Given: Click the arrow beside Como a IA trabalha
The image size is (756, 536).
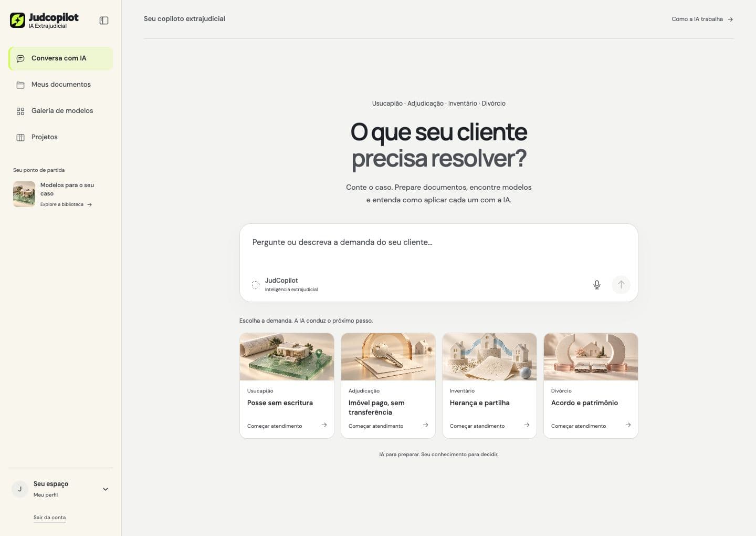Looking at the screenshot, I should click(730, 19).
